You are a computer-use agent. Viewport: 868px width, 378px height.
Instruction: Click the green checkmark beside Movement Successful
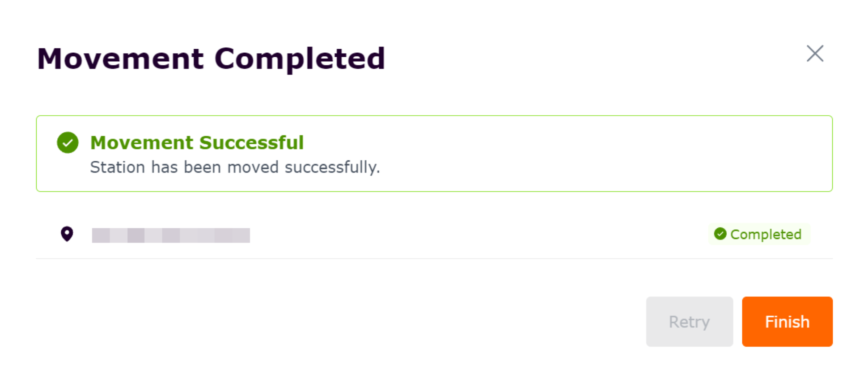pos(68,143)
